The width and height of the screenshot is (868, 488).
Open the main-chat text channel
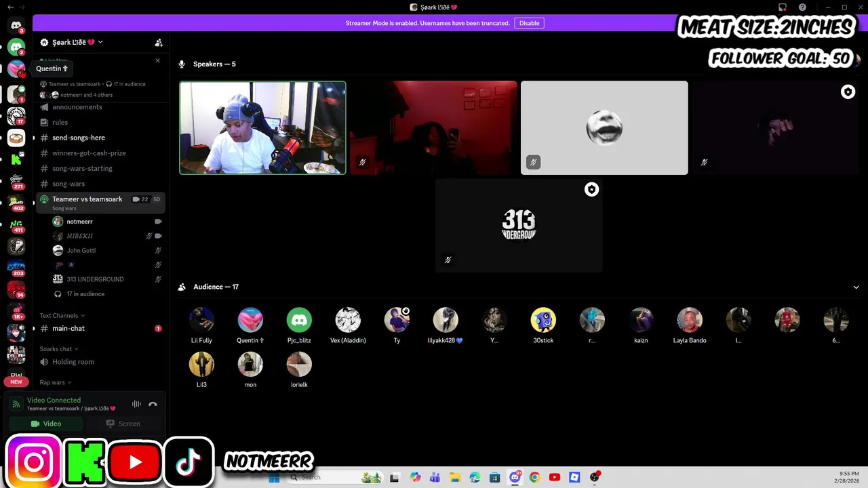(x=100, y=328)
